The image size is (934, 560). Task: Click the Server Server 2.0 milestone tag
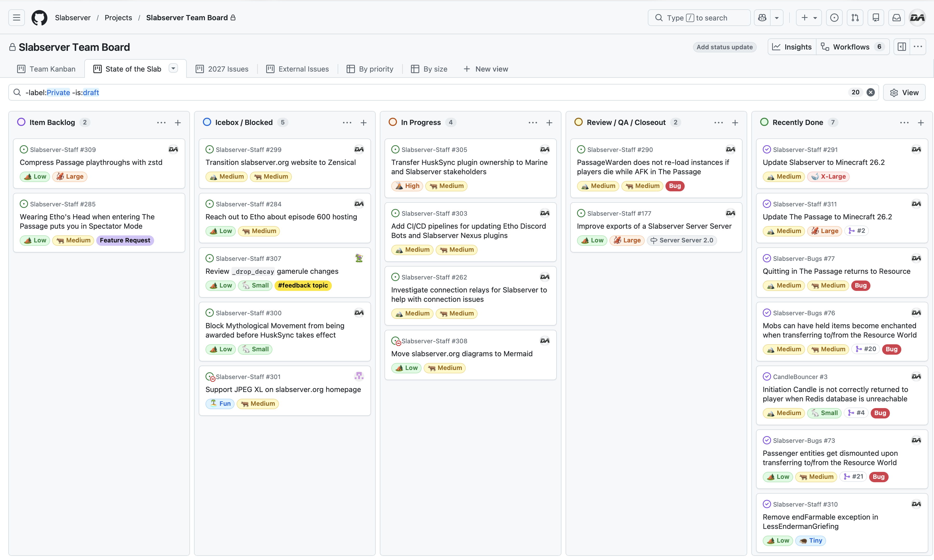click(x=682, y=240)
